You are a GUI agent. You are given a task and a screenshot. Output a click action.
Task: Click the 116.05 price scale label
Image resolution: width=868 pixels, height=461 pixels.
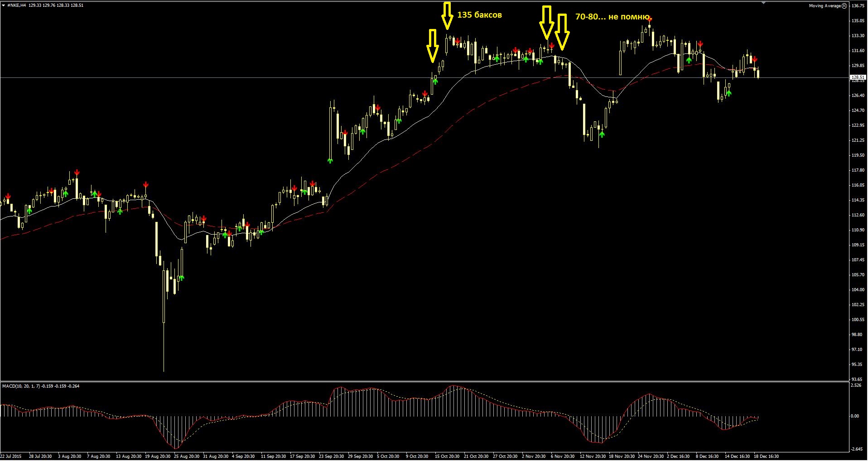pos(858,185)
